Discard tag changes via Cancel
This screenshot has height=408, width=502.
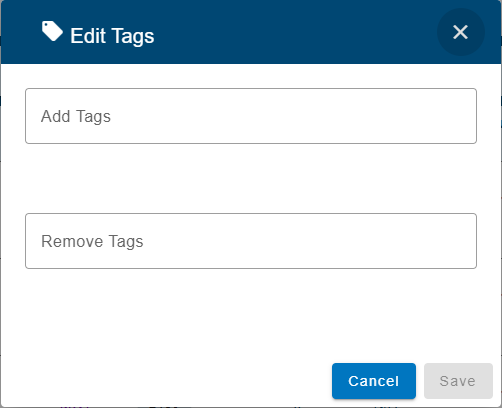[374, 381]
